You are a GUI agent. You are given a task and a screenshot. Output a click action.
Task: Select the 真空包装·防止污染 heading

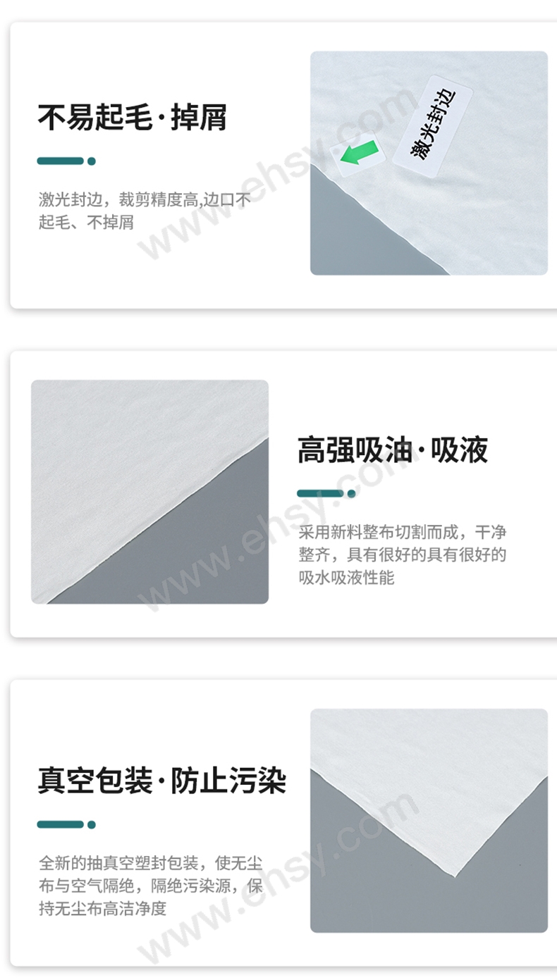[x=162, y=781]
